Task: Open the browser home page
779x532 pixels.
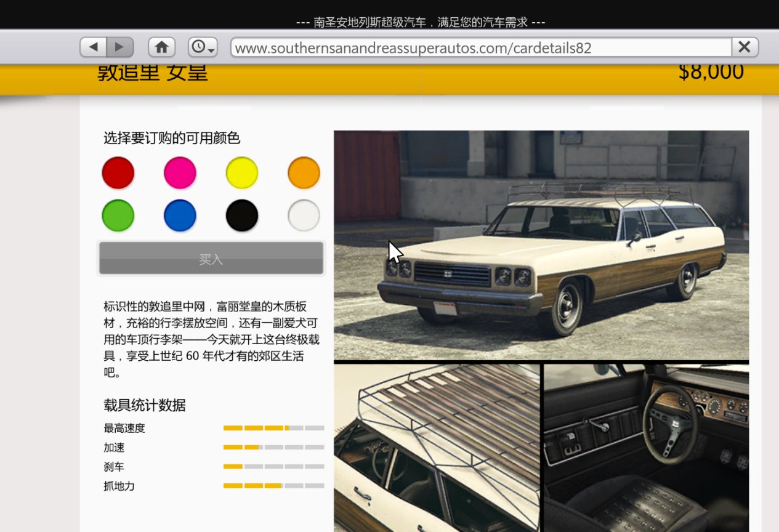Action: (x=162, y=47)
